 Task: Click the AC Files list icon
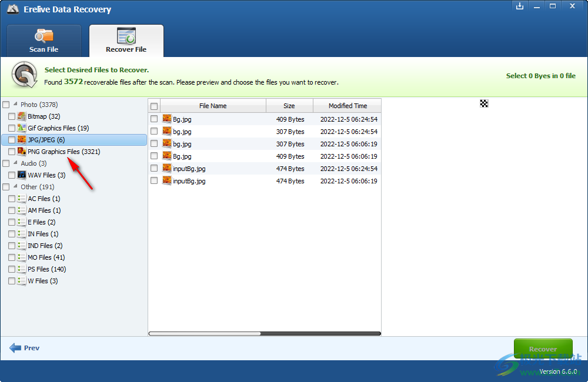coord(22,198)
